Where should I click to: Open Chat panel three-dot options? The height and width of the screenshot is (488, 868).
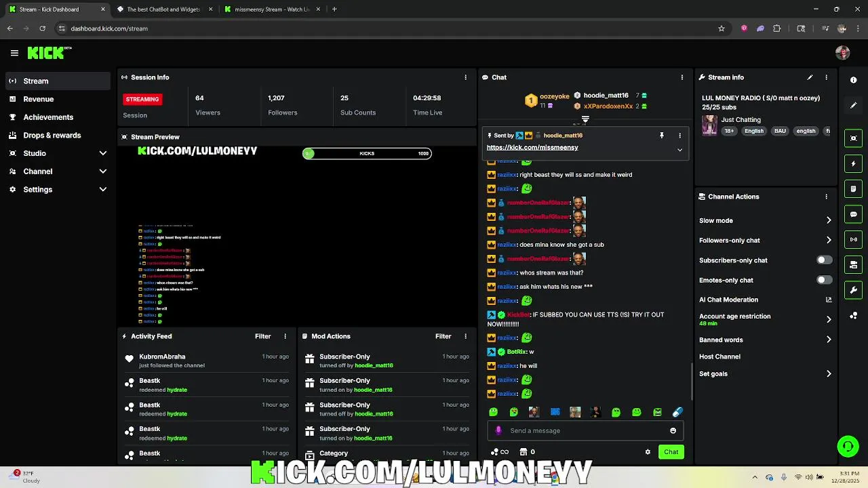tap(682, 77)
